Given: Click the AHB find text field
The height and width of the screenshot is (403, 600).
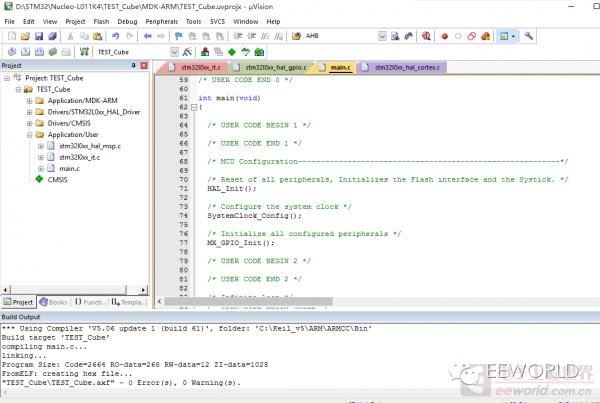Looking at the screenshot, I should 338,36.
